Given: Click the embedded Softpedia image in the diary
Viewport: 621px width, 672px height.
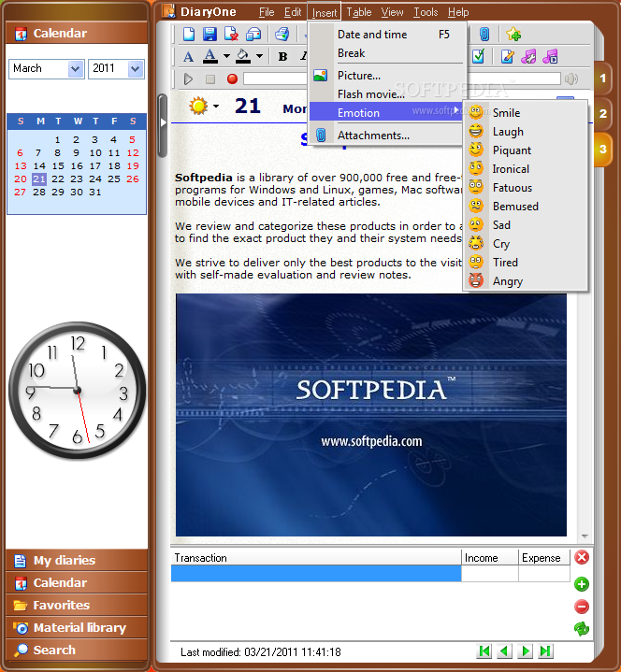Looking at the screenshot, I should click(x=371, y=415).
